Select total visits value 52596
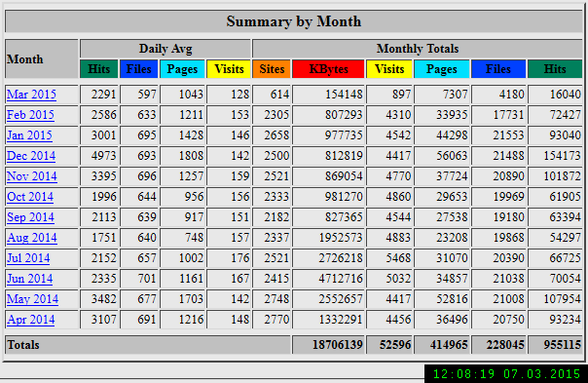Viewport: 588px width, 383px height. click(x=395, y=345)
